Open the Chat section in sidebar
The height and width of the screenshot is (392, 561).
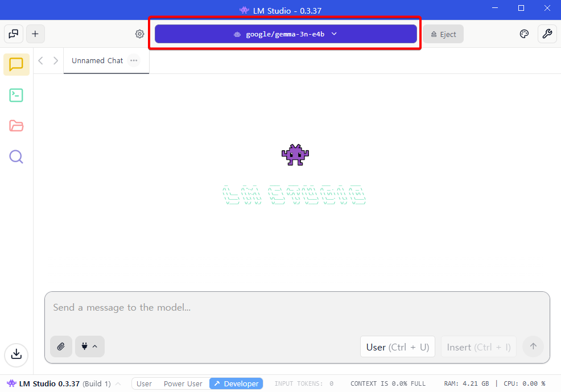click(x=16, y=65)
